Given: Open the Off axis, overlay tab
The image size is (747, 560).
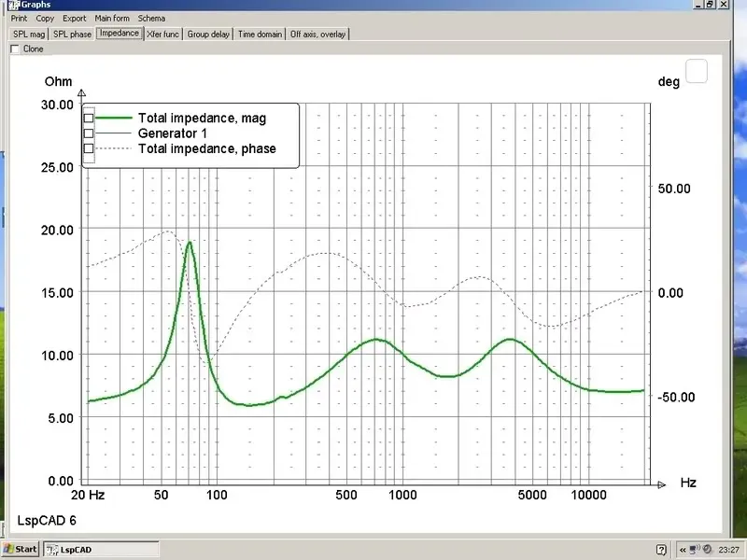Looking at the screenshot, I should (317, 35).
